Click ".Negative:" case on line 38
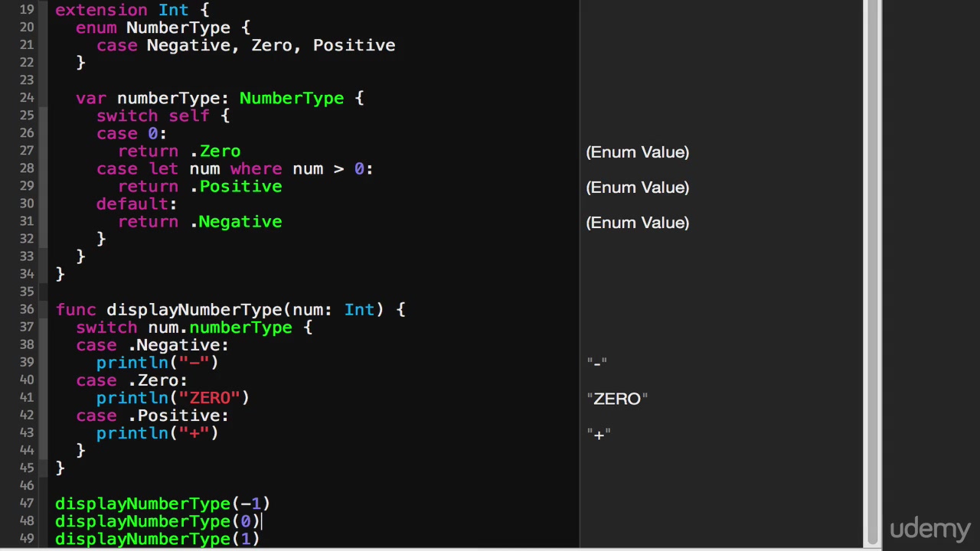Image resolution: width=980 pixels, height=551 pixels. [178, 345]
